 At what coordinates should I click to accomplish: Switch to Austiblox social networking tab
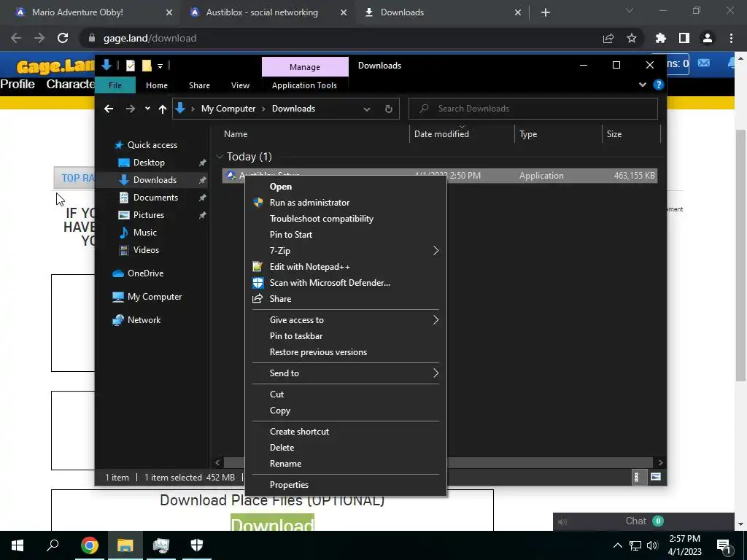[262, 12]
